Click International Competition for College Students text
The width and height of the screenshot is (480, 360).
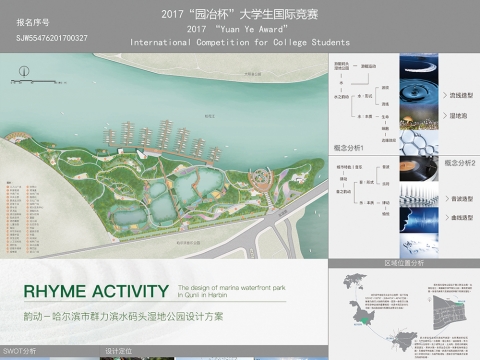coord(240,42)
